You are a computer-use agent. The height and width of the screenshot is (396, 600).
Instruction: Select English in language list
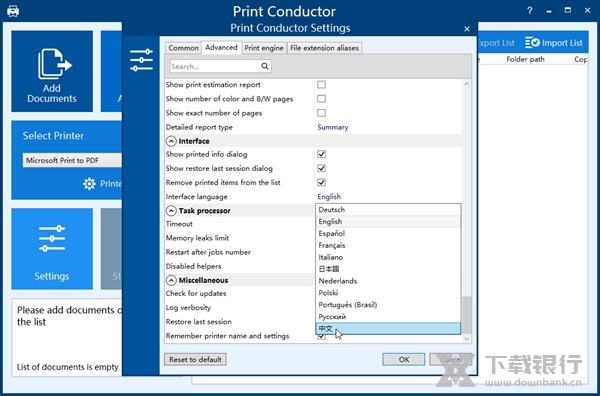click(x=388, y=222)
